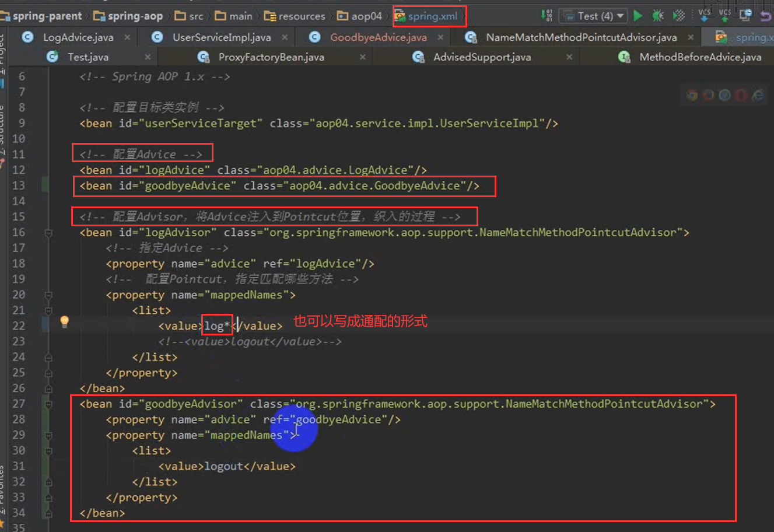Click the fold marker on line 25
Viewport: 774px width, 532px height.
pos(48,373)
